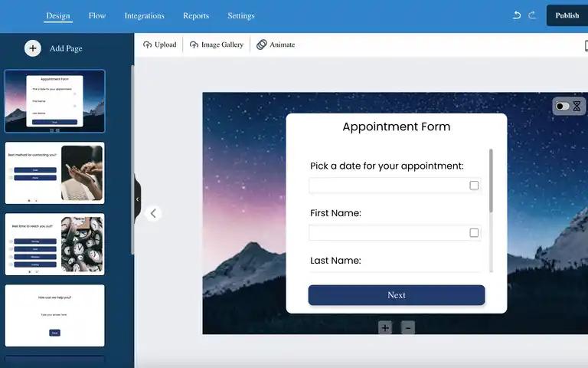
Task: Click the Add Page plus icon
Action: [33, 48]
